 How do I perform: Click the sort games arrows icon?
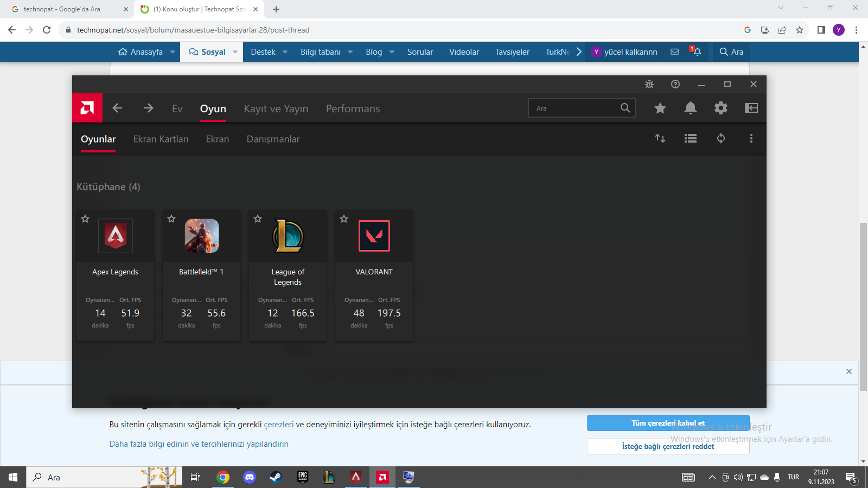660,138
